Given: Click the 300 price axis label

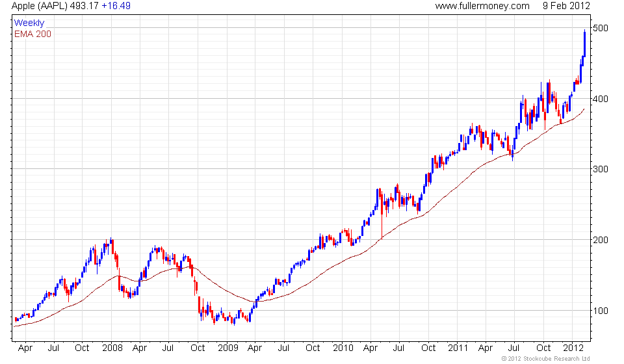Looking at the screenshot, I should (601, 169).
